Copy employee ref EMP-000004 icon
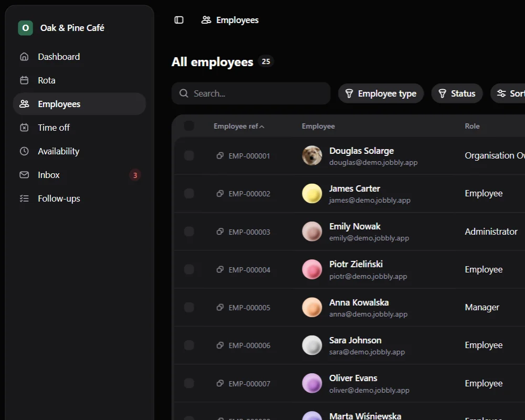This screenshot has height=420, width=525. point(220,269)
